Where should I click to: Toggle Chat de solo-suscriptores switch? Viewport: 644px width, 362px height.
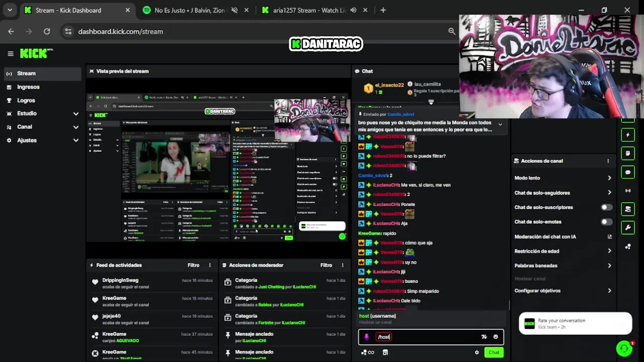click(x=607, y=207)
